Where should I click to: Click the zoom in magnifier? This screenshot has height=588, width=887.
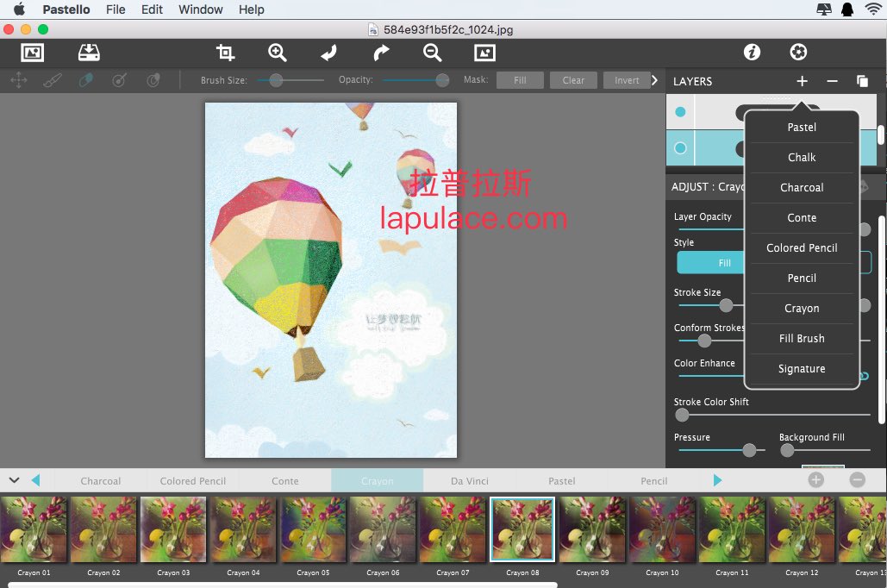278,53
